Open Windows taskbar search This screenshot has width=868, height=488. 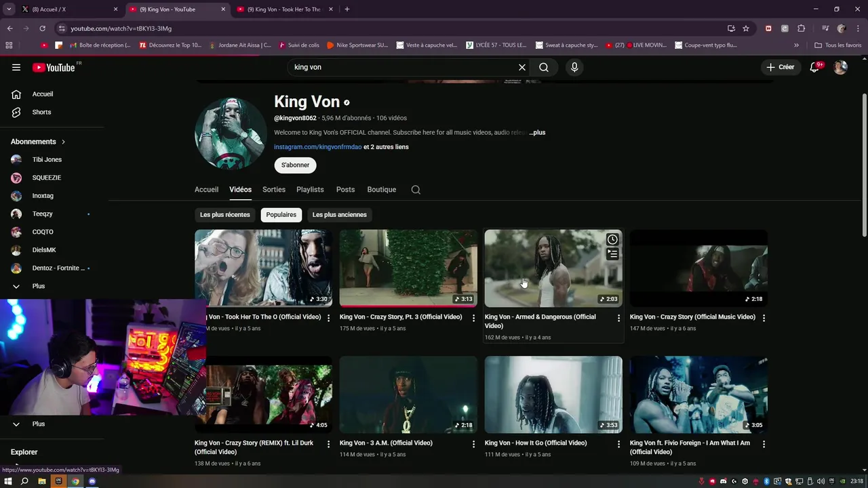click(x=24, y=481)
